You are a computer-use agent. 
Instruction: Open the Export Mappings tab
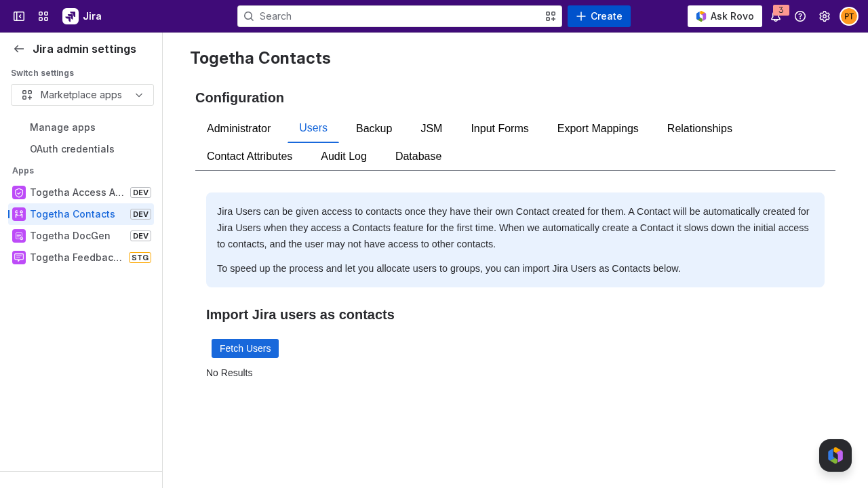pyautogui.click(x=598, y=129)
